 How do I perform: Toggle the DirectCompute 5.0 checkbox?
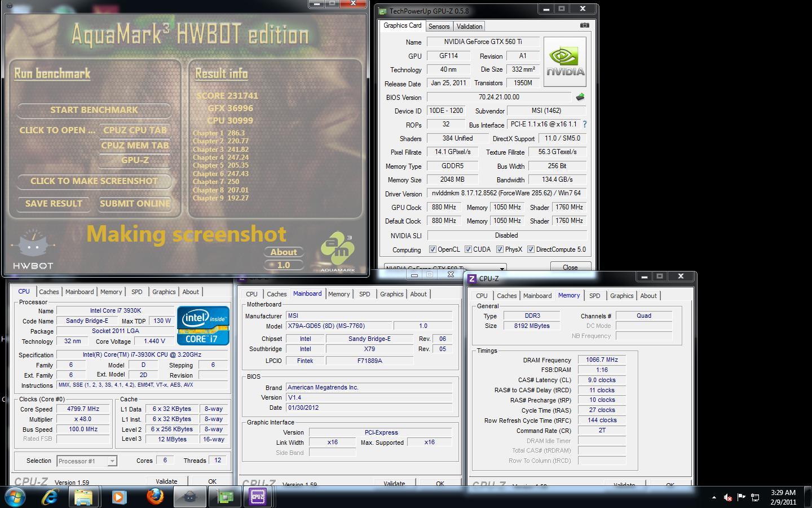(531, 249)
